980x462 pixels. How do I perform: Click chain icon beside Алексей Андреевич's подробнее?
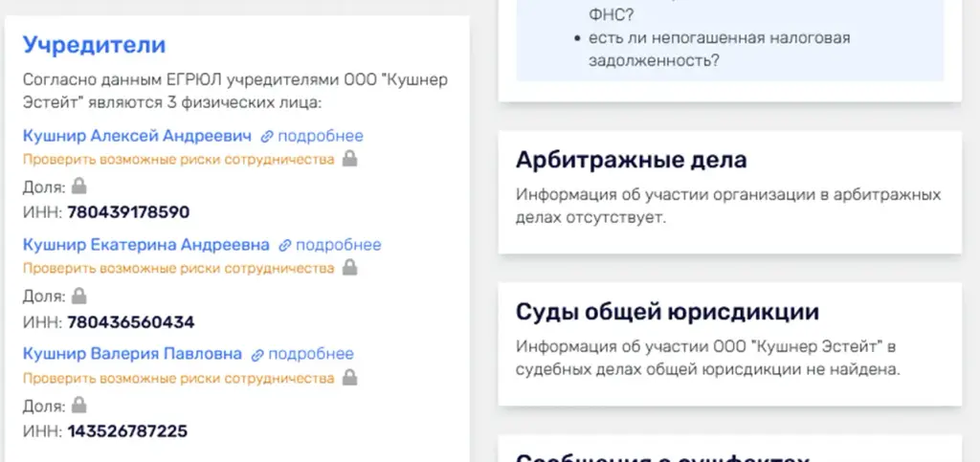click(268, 137)
